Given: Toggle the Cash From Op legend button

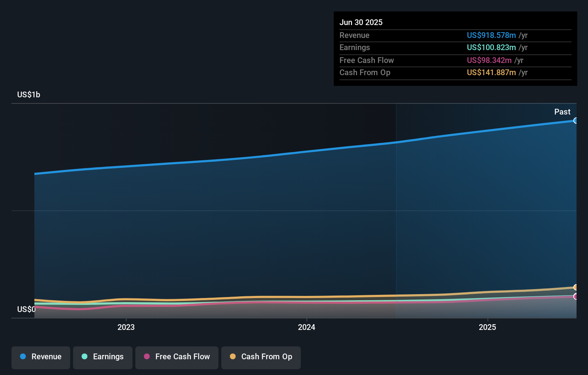Looking at the screenshot, I should 261,357.
